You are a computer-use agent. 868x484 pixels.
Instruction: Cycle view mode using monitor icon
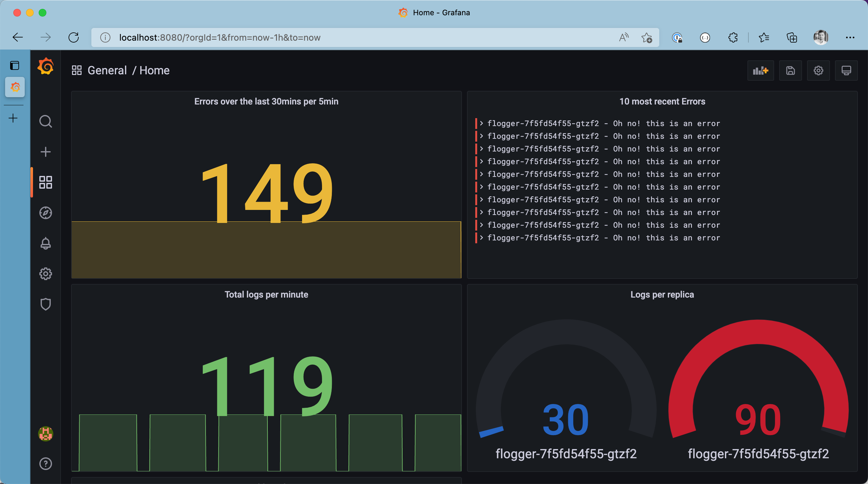coord(846,71)
